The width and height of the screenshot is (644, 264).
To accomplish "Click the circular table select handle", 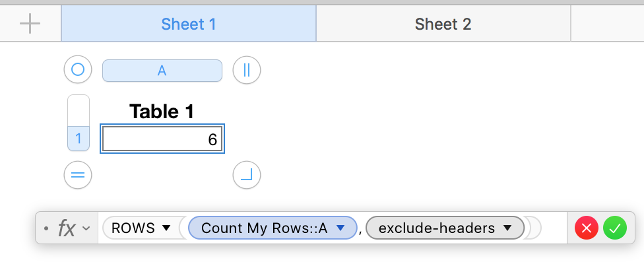I will pos(78,70).
